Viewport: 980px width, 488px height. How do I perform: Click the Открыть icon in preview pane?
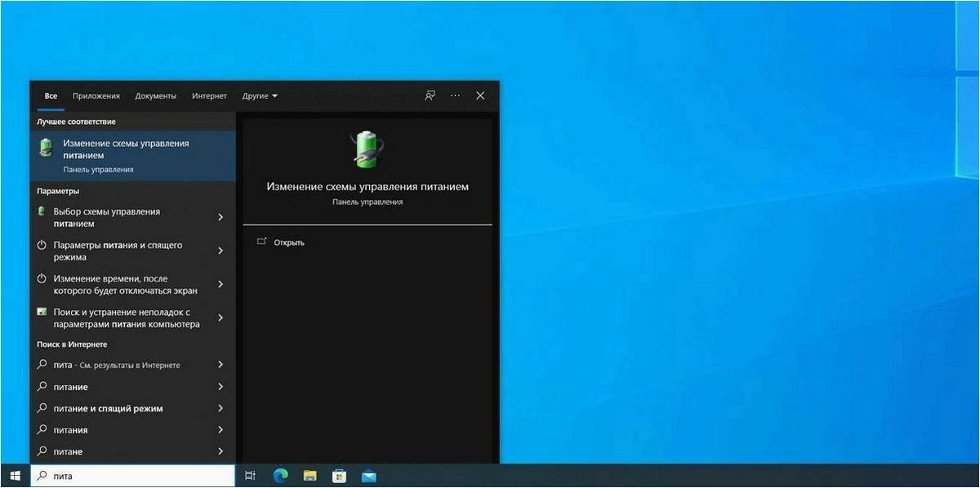tap(261, 242)
